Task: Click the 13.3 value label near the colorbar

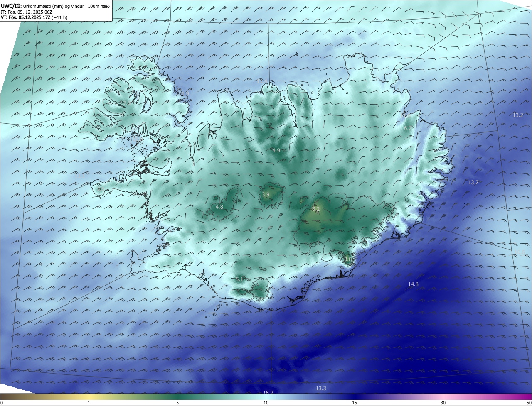Action: (x=321, y=388)
